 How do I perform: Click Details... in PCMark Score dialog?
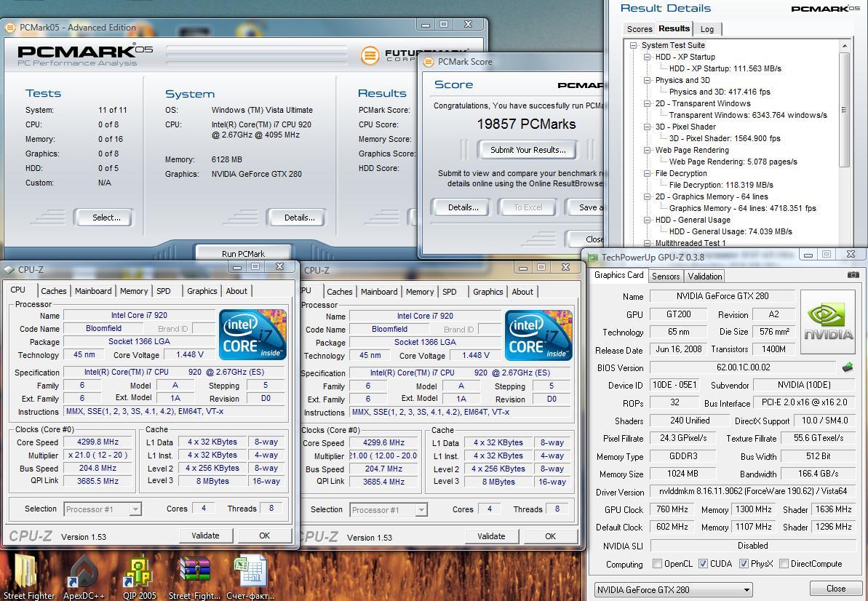tap(462, 207)
